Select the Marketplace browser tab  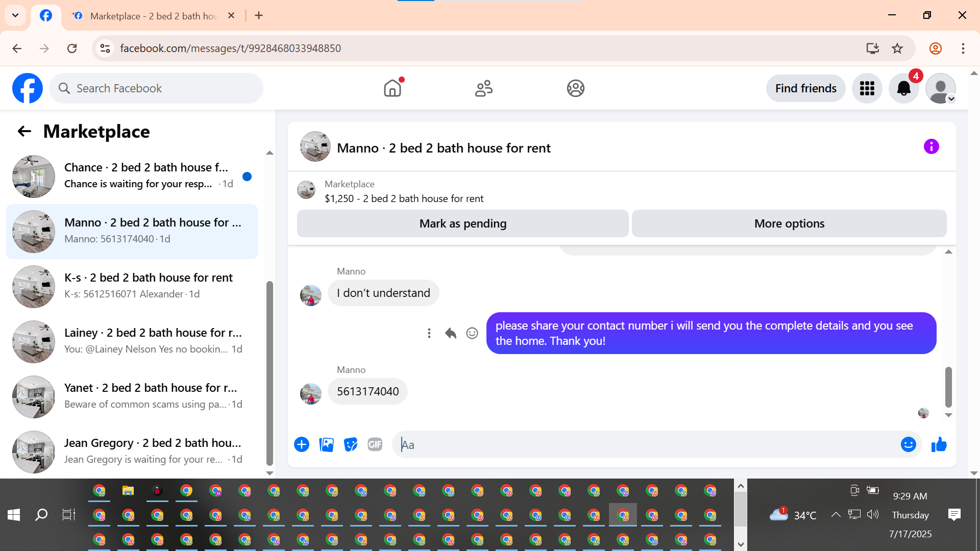point(153,16)
